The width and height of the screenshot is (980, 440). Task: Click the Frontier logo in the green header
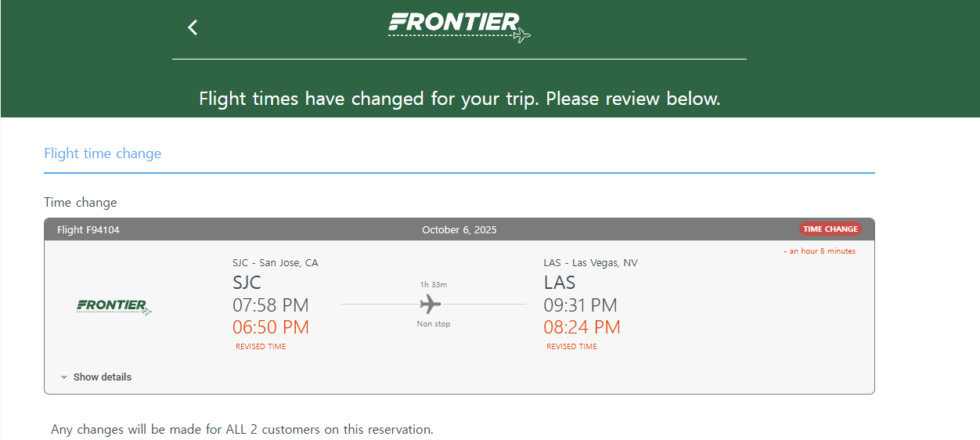(459, 27)
